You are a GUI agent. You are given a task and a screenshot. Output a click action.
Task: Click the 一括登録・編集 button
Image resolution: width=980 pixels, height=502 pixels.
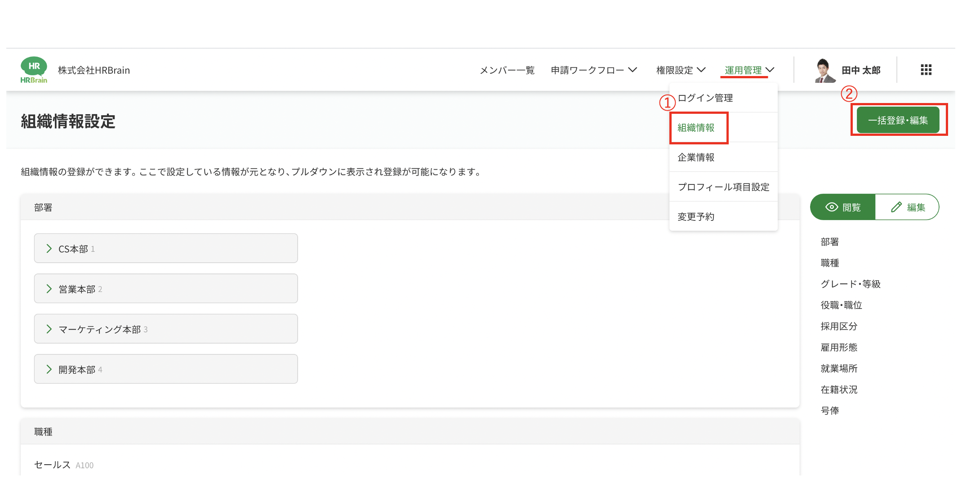coord(898,120)
